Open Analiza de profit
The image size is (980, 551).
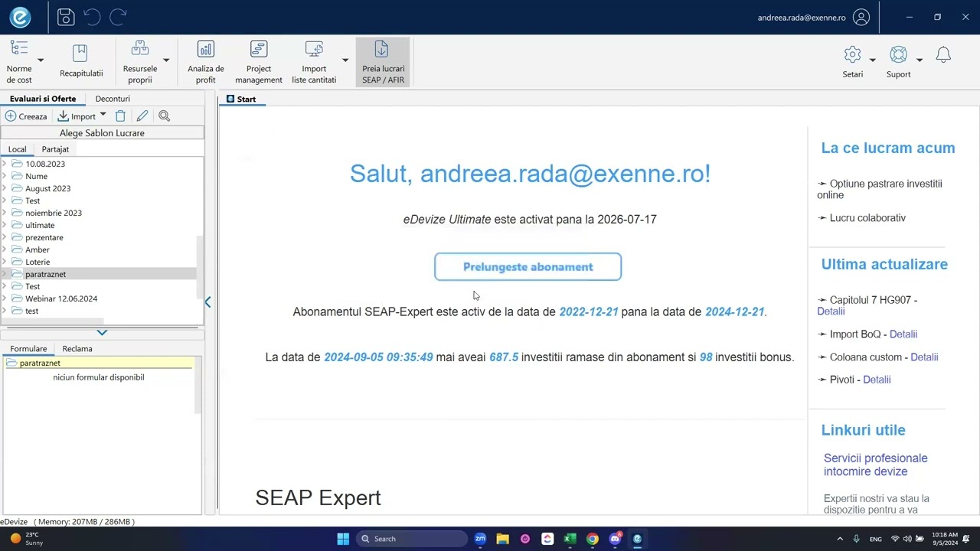click(x=206, y=62)
